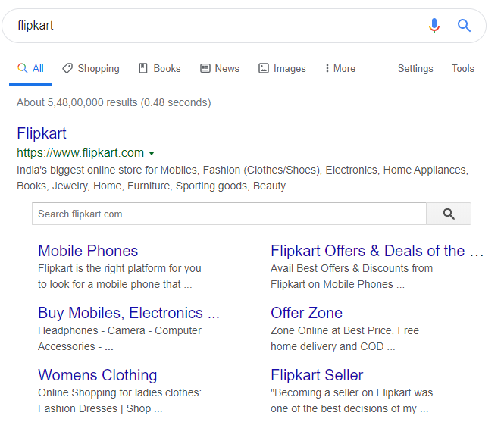Open the Settings menu
Image resolution: width=504 pixels, height=444 pixels.
click(x=415, y=68)
